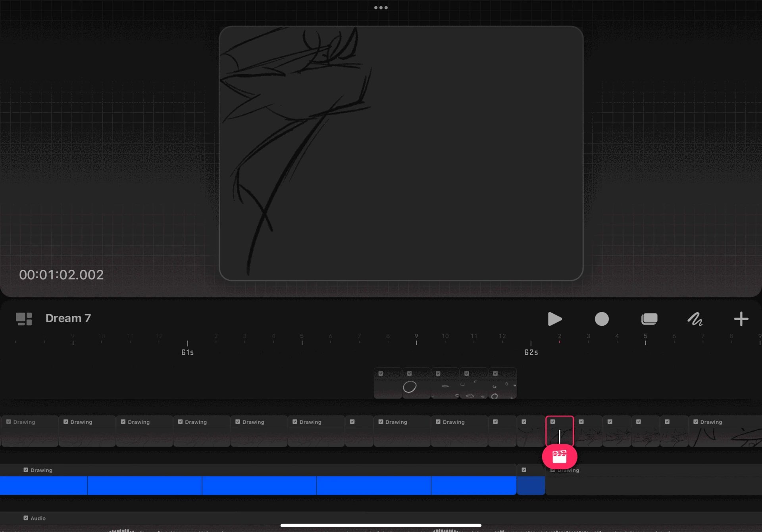The width and height of the screenshot is (762, 532).
Task: Tap the Record button for performing mode
Action: point(602,319)
